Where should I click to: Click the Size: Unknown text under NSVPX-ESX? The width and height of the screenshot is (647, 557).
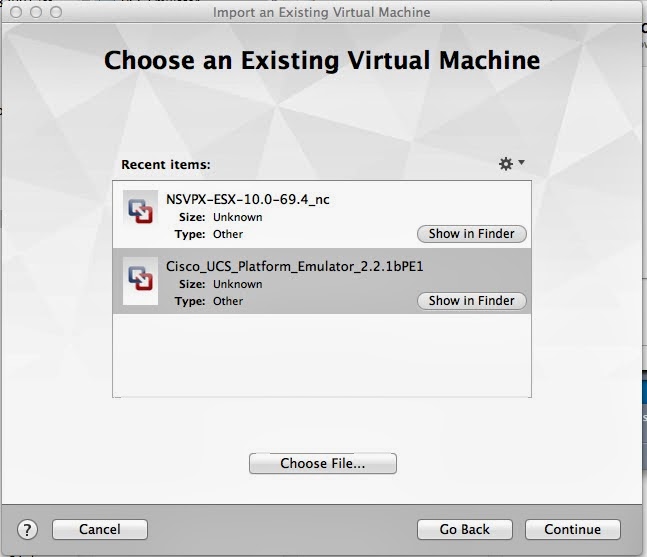221,217
